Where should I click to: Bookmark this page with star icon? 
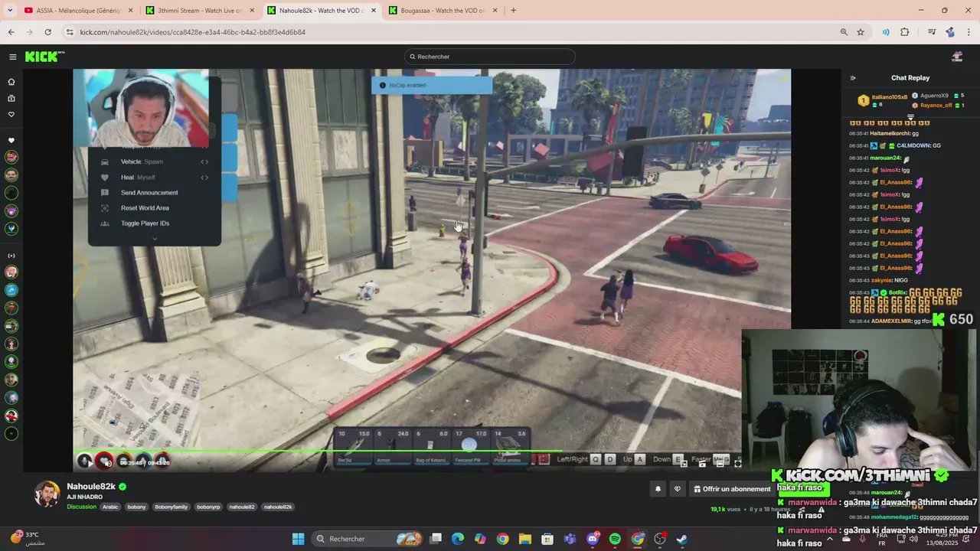tap(861, 32)
